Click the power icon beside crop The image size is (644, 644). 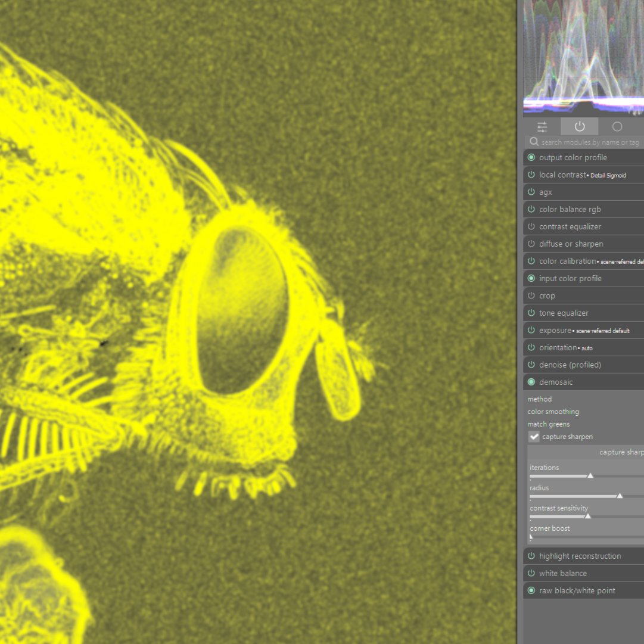coord(531,295)
